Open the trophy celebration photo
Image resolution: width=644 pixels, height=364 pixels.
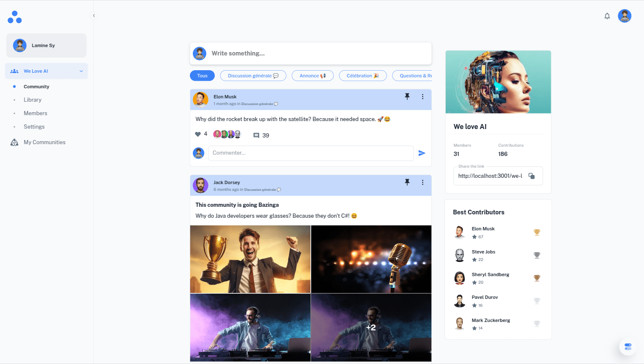coord(250,259)
